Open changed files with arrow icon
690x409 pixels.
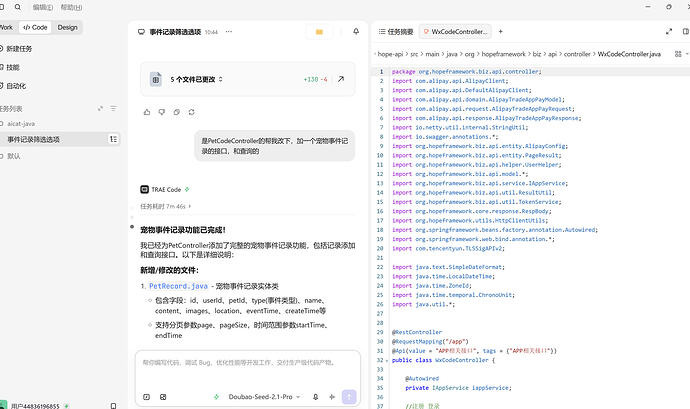pos(341,79)
